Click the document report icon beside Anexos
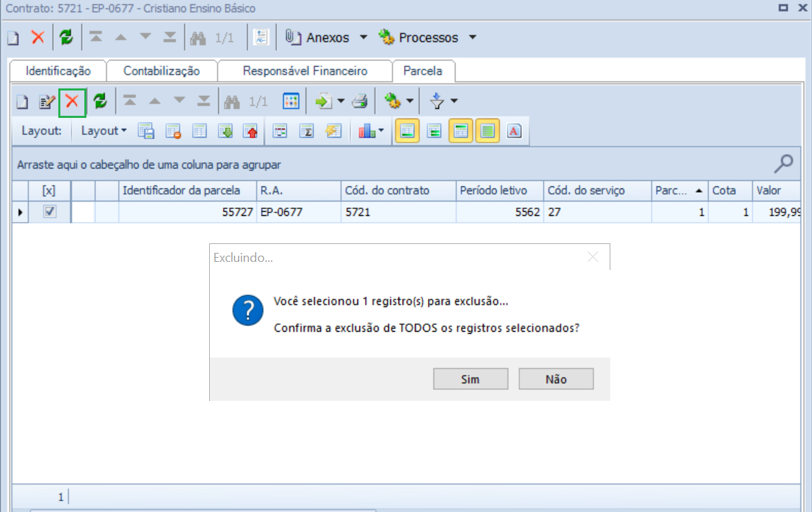This screenshot has width=812, height=512. pos(261,37)
